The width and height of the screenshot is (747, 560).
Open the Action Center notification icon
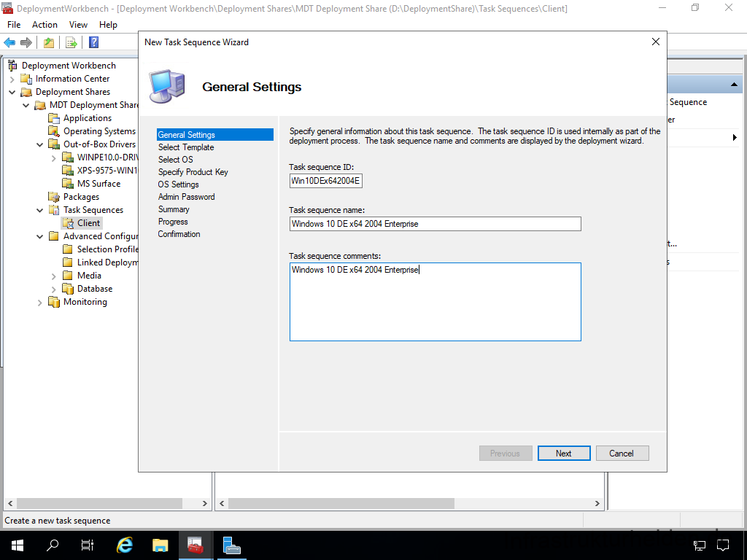coord(723,545)
